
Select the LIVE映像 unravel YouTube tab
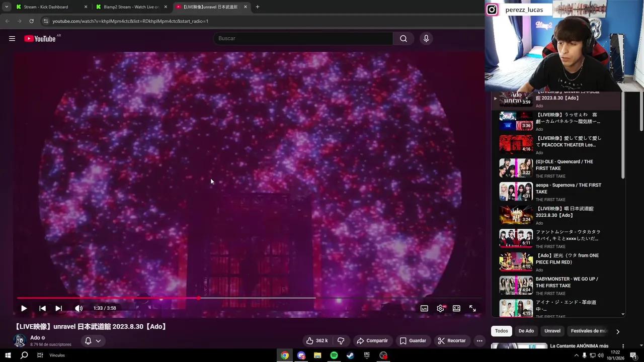(x=210, y=7)
